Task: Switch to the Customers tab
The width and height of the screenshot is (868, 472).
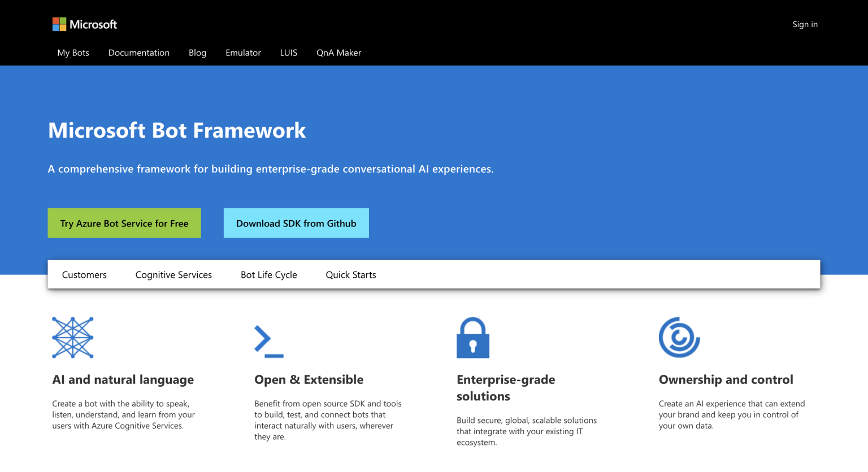Action: (x=84, y=274)
